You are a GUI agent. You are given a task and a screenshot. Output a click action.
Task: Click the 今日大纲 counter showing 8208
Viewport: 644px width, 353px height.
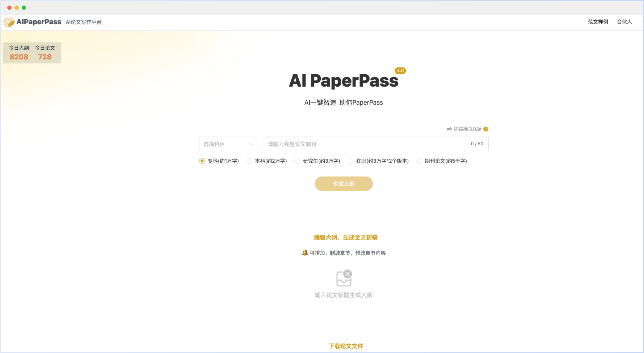(x=19, y=53)
